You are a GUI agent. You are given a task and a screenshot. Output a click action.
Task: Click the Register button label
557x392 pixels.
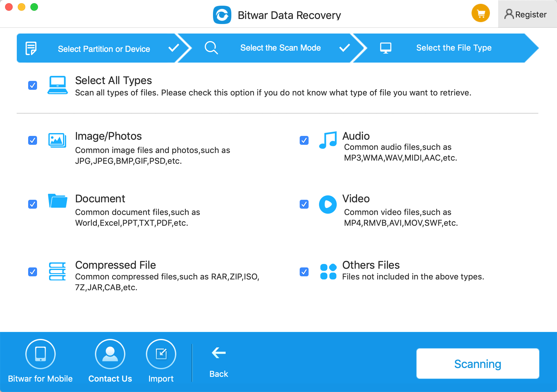click(x=531, y=15)
